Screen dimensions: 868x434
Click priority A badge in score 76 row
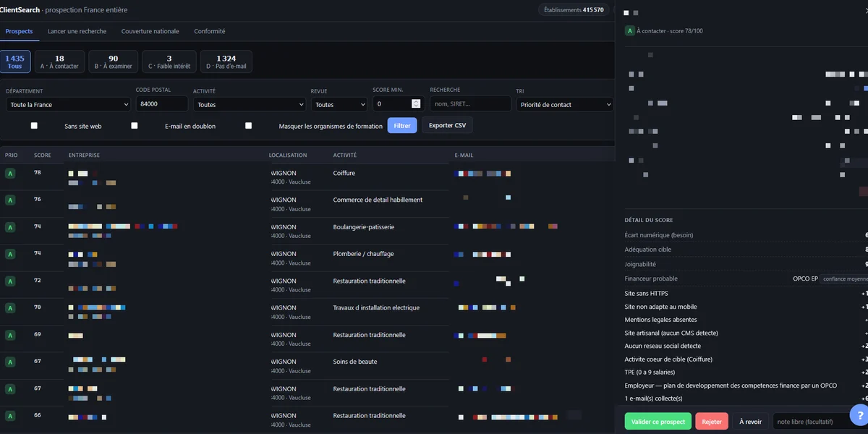coord(10,200)
